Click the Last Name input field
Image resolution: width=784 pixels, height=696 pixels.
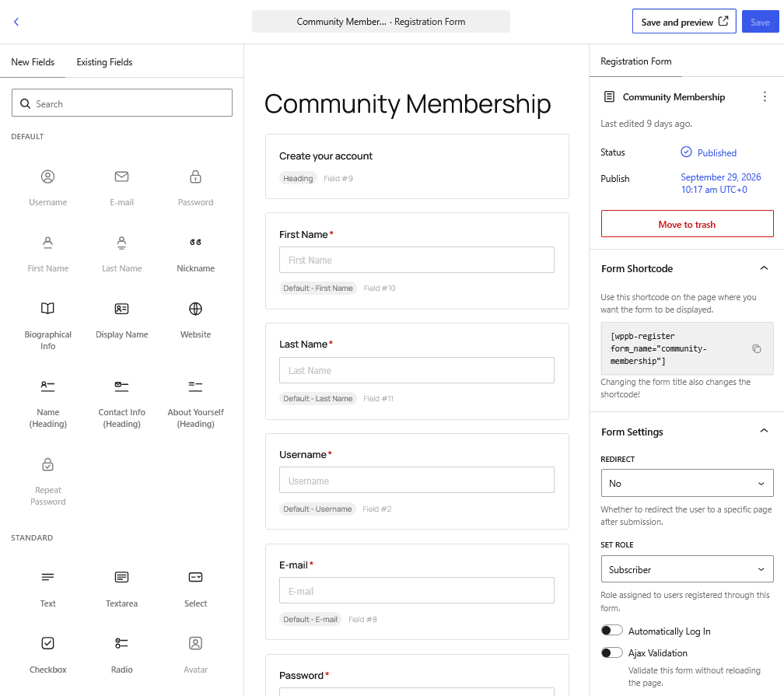pyautogui.click(x=417, y=370)
